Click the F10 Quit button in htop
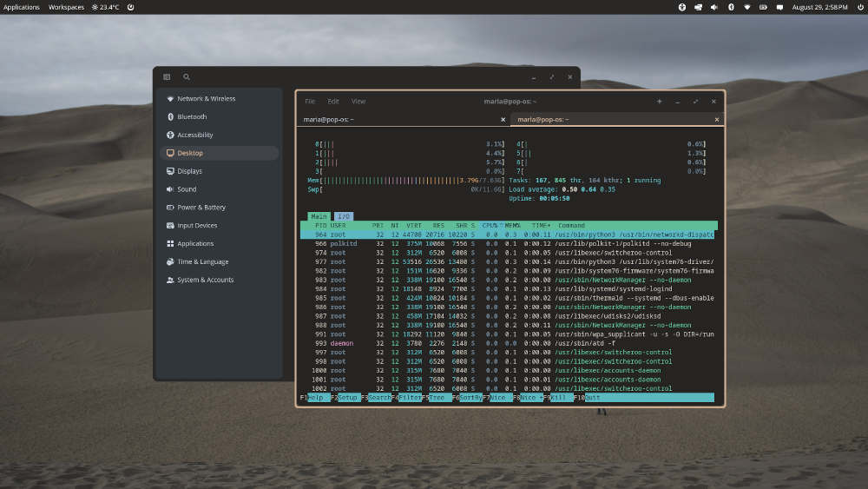 [590, 397]
